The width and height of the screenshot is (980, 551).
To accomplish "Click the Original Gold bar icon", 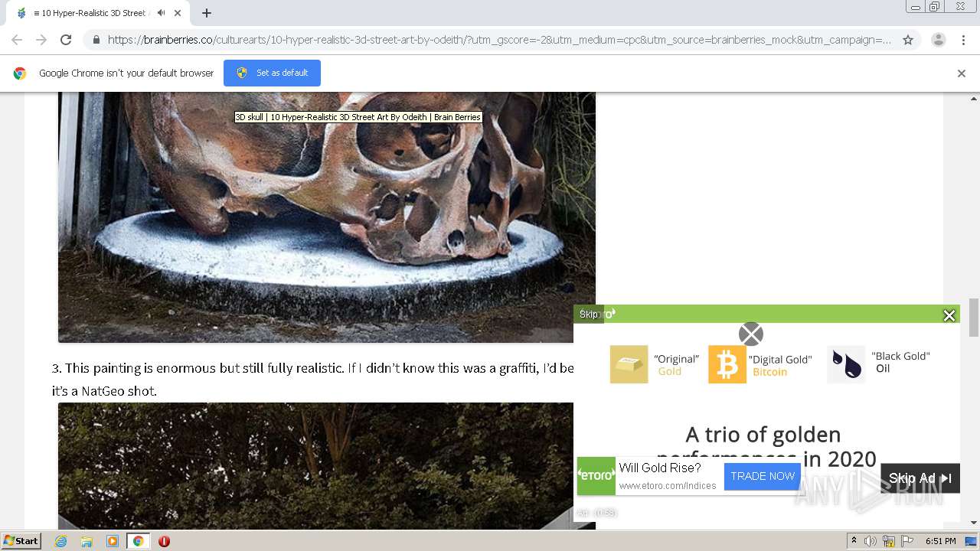I will tap(629, 364).
